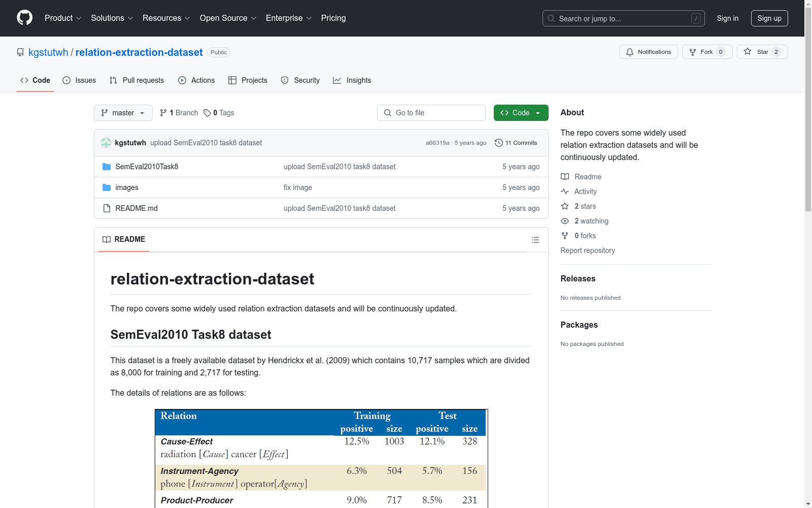
Task: Open commit a66319a link
Action: [437, 143]
